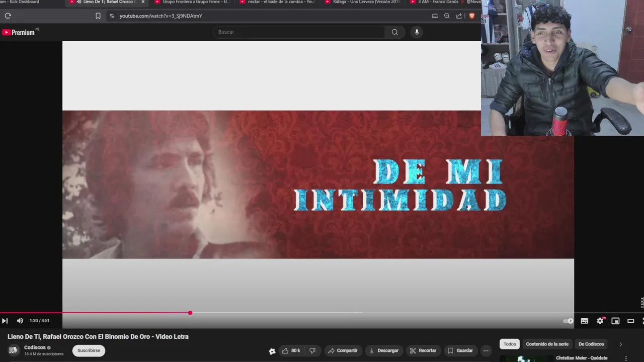Share the video with Compartir
644x362 pixels.
pyautogui.click(x=343, y=350)
